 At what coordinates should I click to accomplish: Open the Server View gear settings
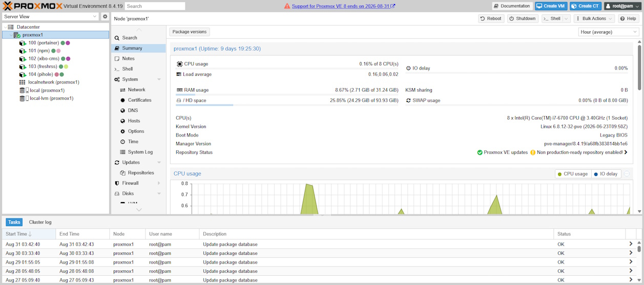point(105,16)
